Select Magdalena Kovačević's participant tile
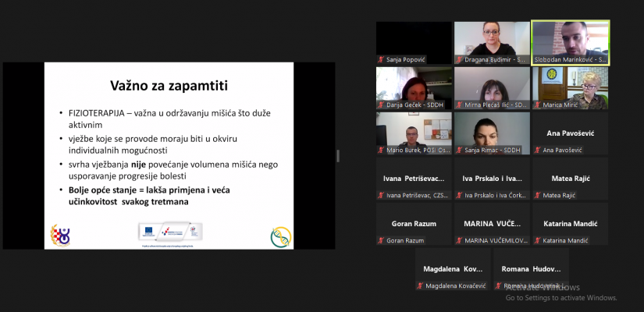This screenshot has height=312, width=644. tap(453, 269)
